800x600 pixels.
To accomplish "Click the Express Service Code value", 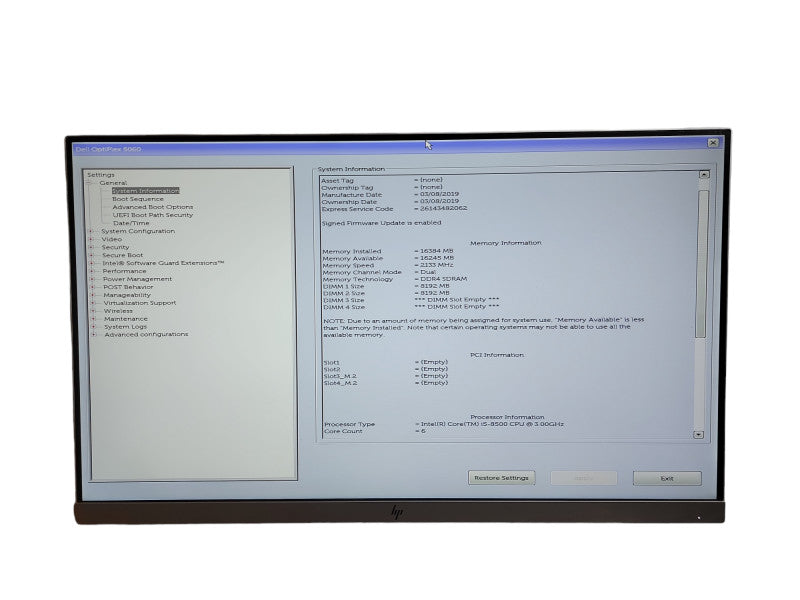I will click(x=441, y=208).
